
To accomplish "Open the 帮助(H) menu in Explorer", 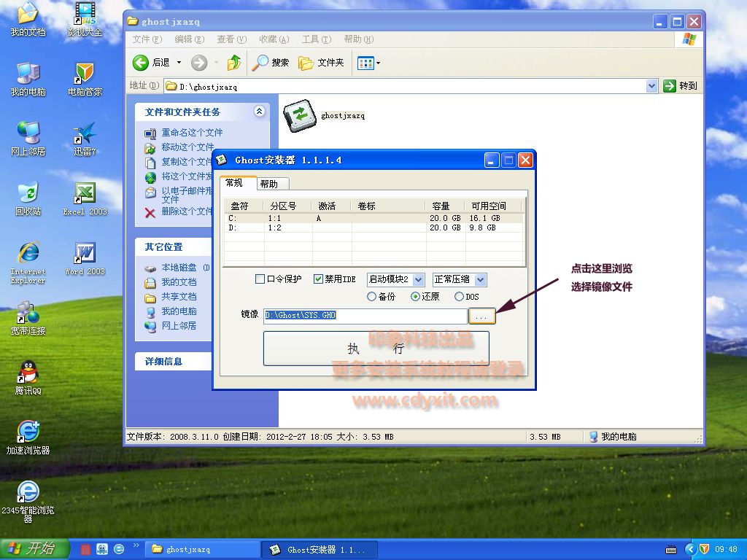I will pos(359,39).
